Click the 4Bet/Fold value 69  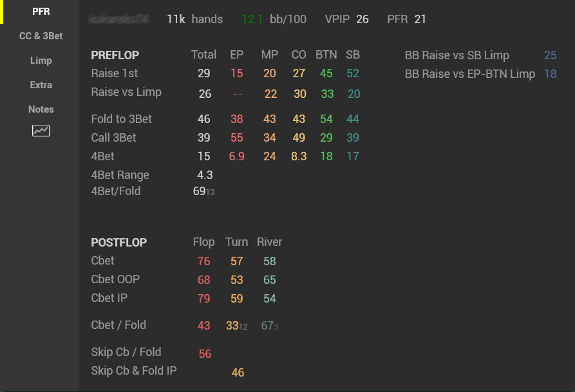(200, 191)
